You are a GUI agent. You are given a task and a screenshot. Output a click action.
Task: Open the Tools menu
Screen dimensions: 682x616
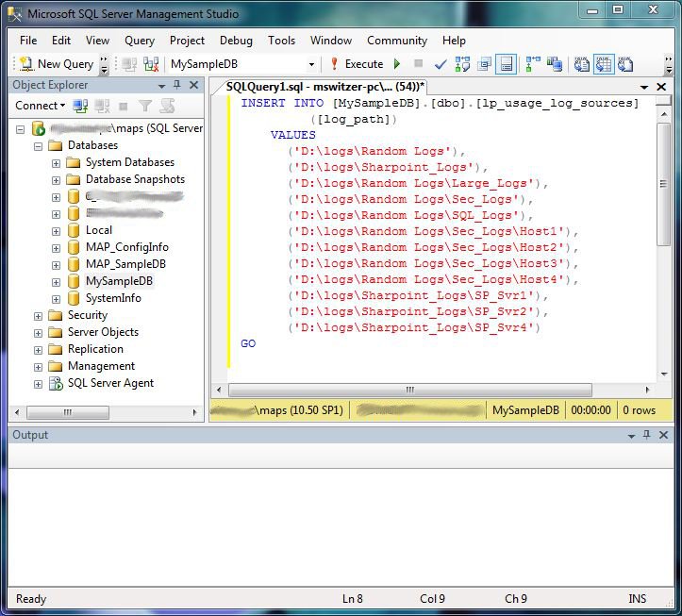(x=281, y=41)
